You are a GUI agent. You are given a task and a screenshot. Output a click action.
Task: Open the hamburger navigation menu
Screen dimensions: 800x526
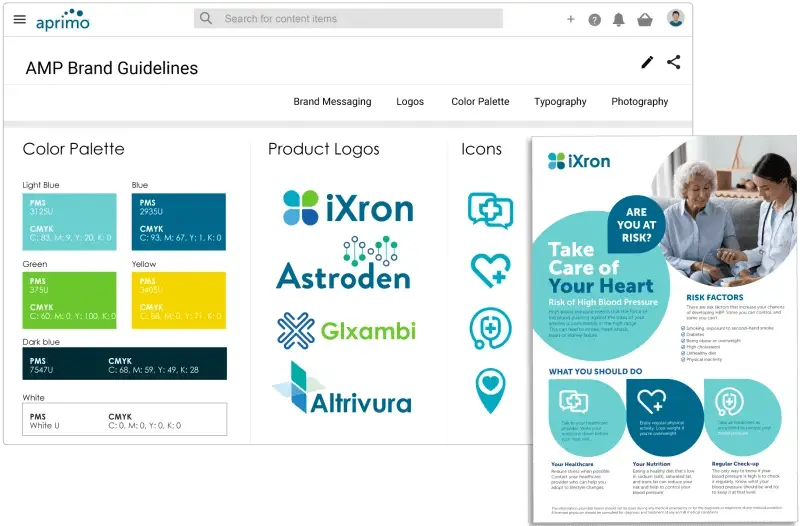pos(19,19)
